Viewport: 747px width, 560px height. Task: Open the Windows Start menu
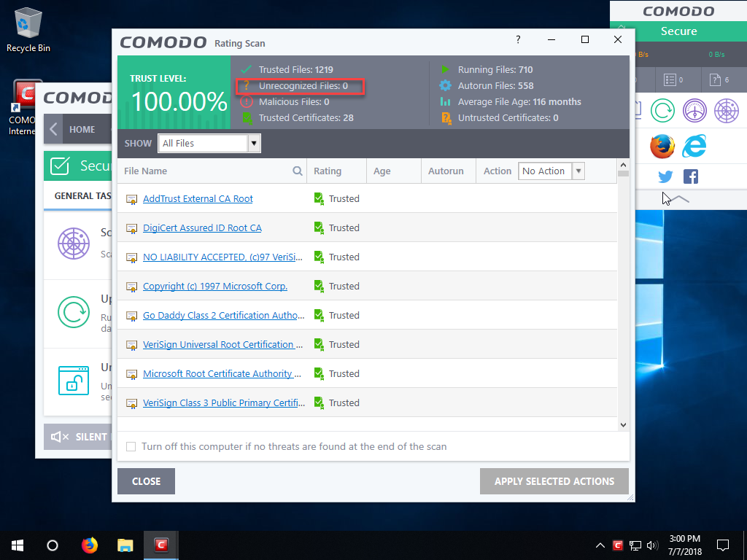pyautogui.click(x=18, y=545)
